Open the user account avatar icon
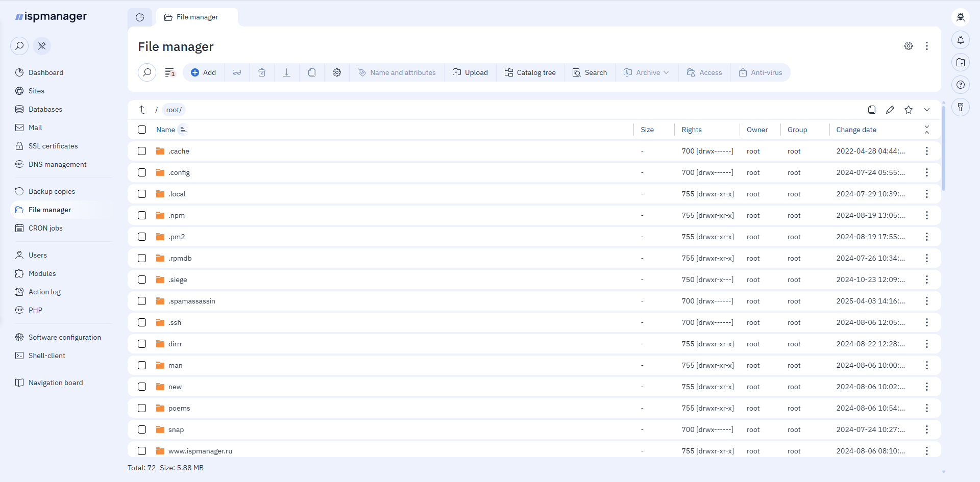The width and height of the screenshot is (980, 482). coord(961,17)
